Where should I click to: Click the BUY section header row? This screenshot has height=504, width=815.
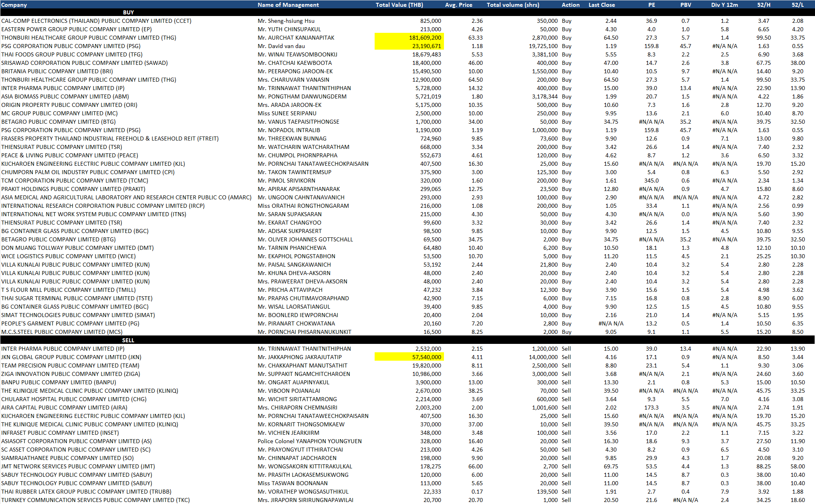click(x=128, y=12)
